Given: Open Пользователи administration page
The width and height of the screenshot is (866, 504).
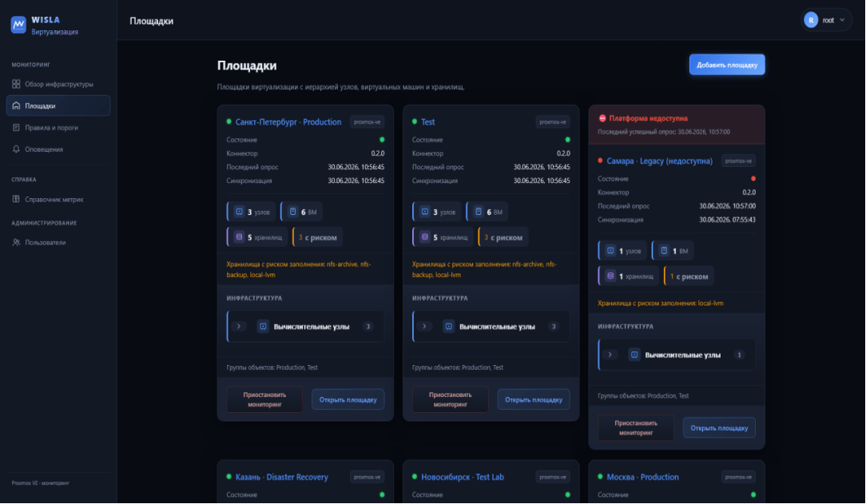Looking at the screenshot, I should pos(58,242).
